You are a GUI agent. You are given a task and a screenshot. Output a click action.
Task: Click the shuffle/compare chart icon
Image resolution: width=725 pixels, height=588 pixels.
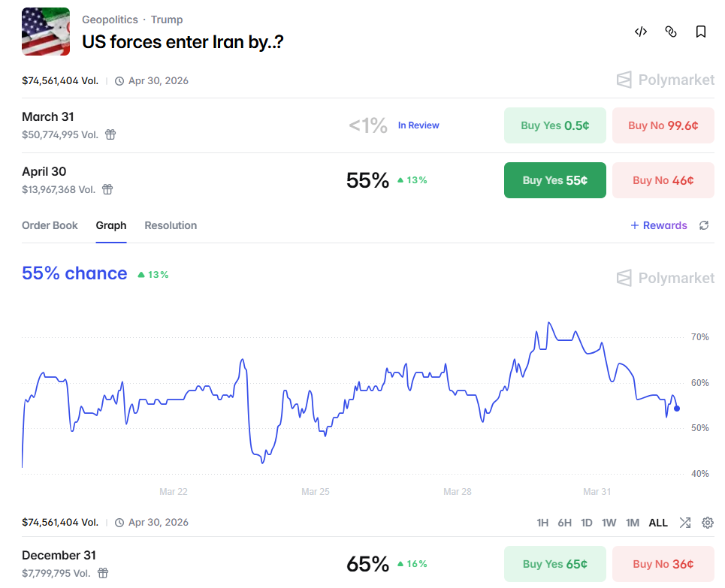[x=685, y=523]
